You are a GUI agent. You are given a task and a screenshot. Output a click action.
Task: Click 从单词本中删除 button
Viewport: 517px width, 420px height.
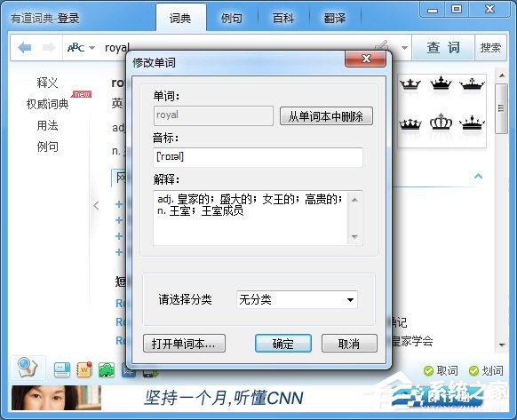pos(326,116)
